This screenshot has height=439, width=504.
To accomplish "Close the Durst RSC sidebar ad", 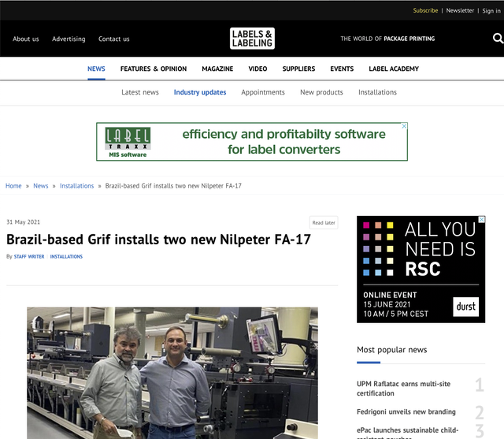I will (482, 220).
